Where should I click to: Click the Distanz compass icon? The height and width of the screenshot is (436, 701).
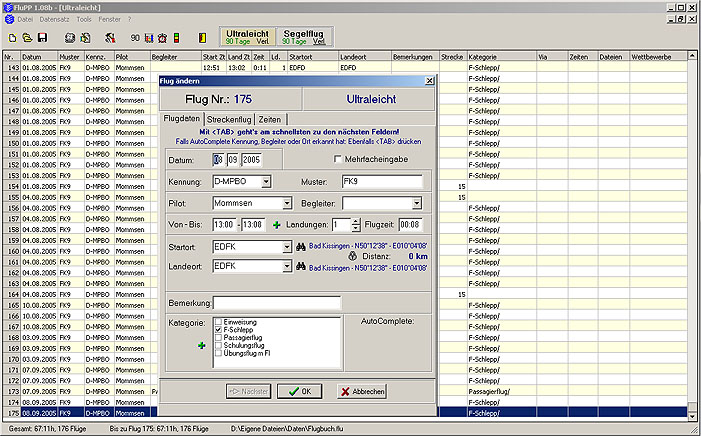tap(353, 256)
